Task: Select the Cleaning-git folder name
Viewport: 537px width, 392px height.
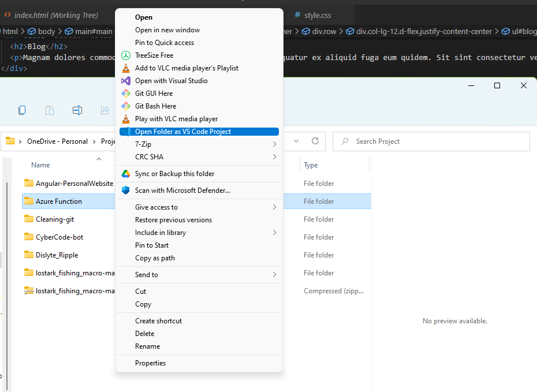Action: coord(55,219)
